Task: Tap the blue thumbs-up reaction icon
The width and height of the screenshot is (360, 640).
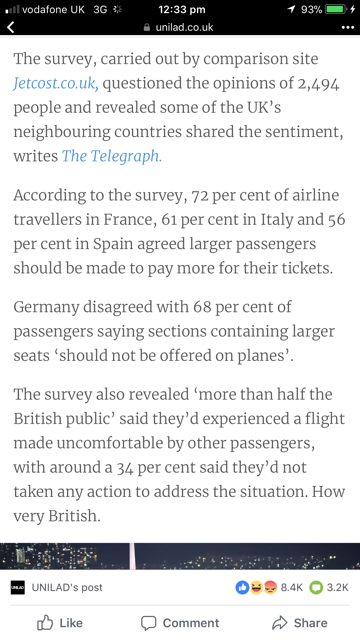Action: (242, 587)
